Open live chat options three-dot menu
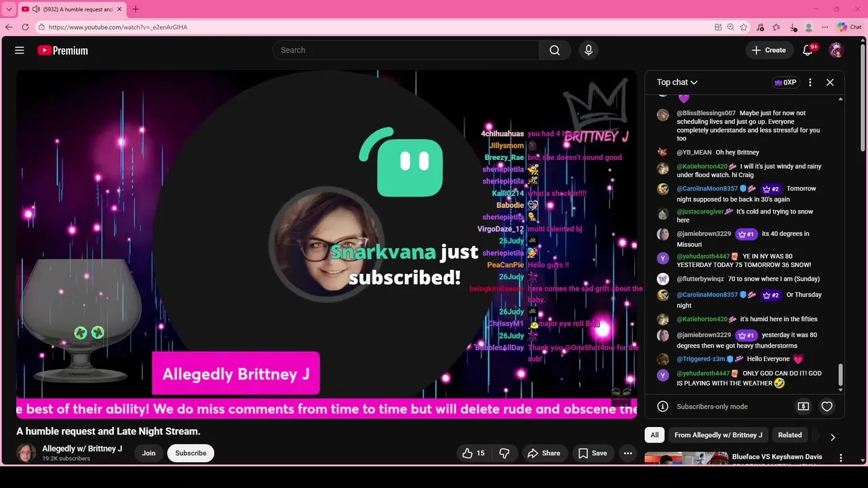 point(810,82)
